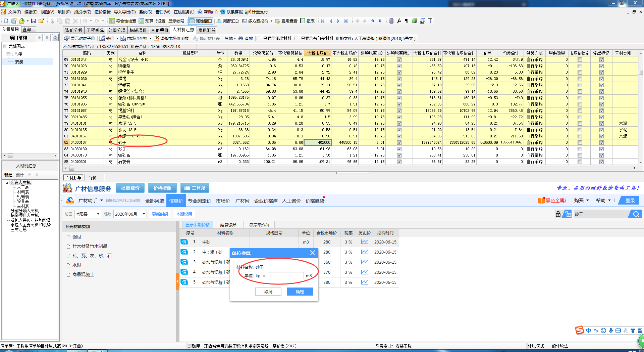This screenshot has width=644, height=352.
Task: Click the move-up arrow in 项目结构 panel
Action: pos(39,38)
